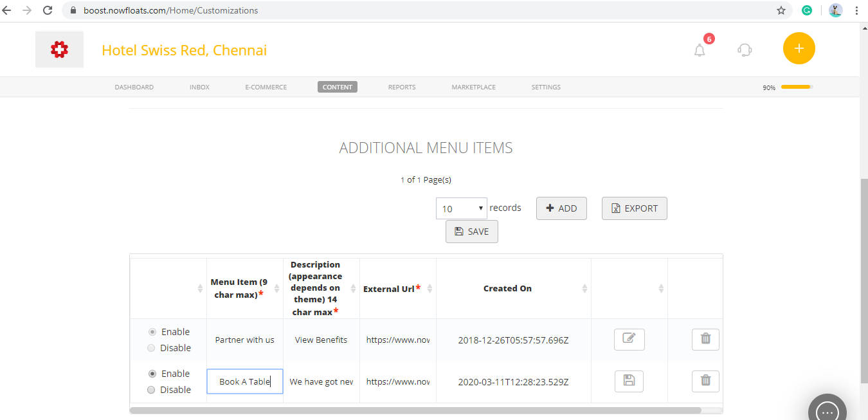
Task: Click the 1 of 1 Page(s) text
Action: coord(426,180)
